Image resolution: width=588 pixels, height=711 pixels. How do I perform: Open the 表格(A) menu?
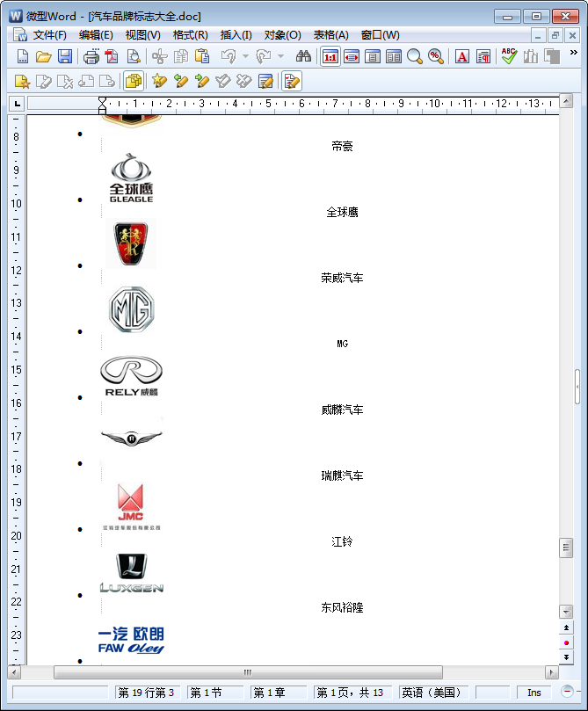331,35
